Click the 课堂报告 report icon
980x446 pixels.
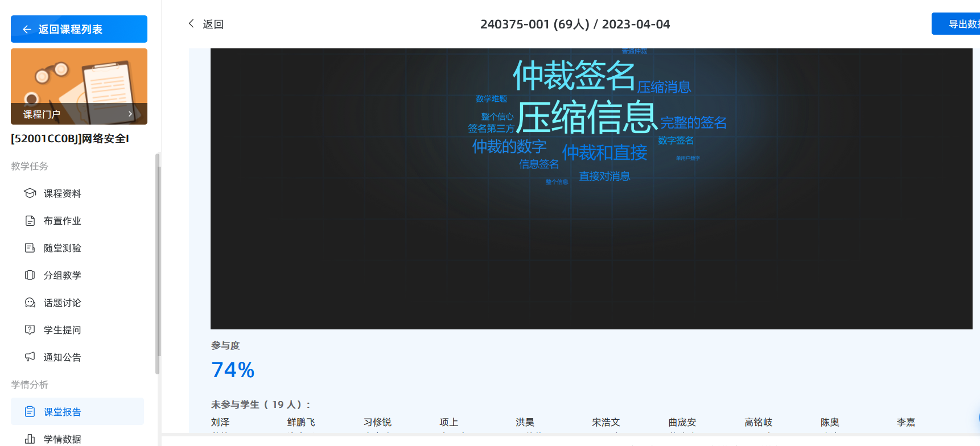pos(30,412)
